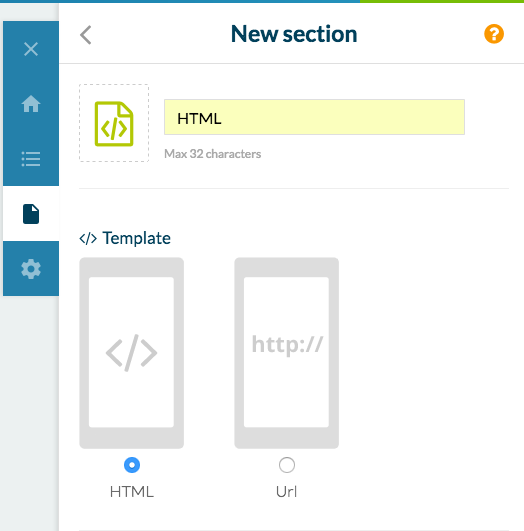
Task: Select the HTML template radio button
Action: pyautogui.click(x=132, y=465)
